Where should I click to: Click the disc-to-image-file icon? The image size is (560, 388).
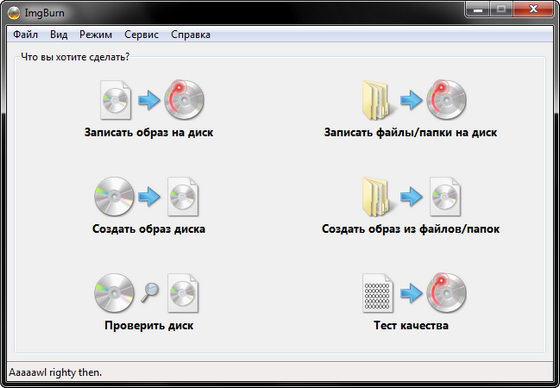[x=146, y=197]
